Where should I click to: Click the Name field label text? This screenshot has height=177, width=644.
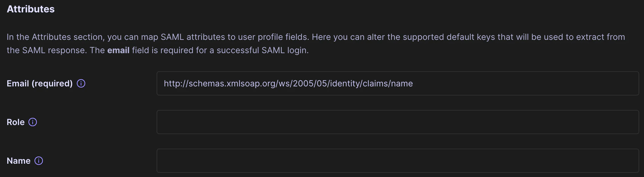click(x=18, y=161)
